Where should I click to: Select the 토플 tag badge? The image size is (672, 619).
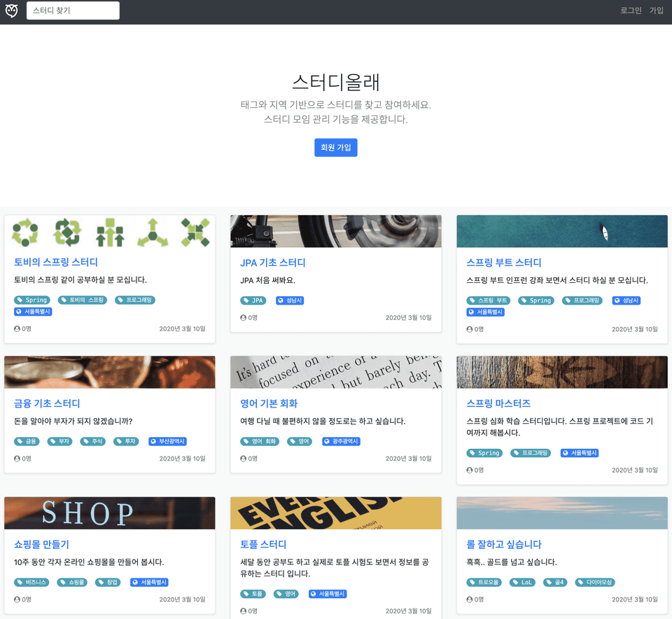253,594
